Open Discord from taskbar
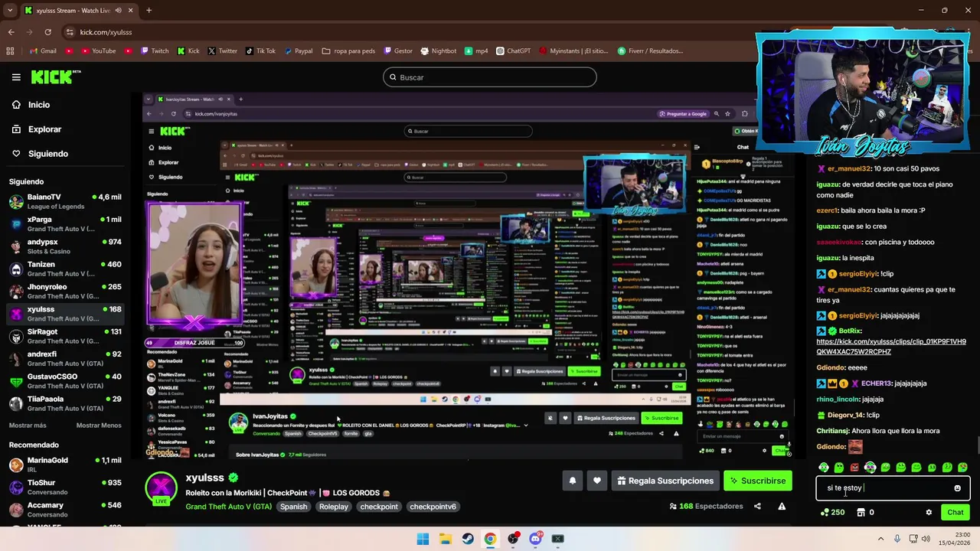 pyautogui.click(x=535, y=539)
